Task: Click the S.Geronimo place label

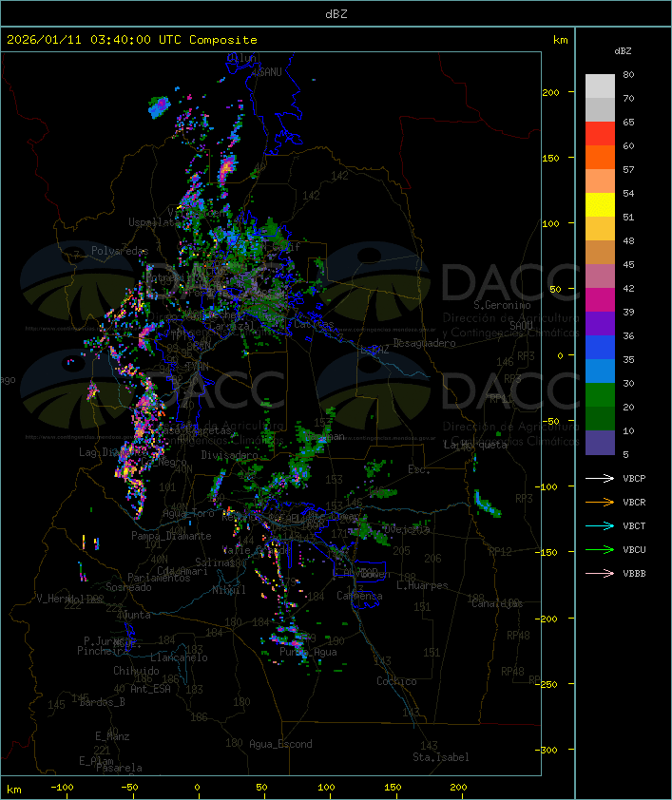Action: point(502,305)
